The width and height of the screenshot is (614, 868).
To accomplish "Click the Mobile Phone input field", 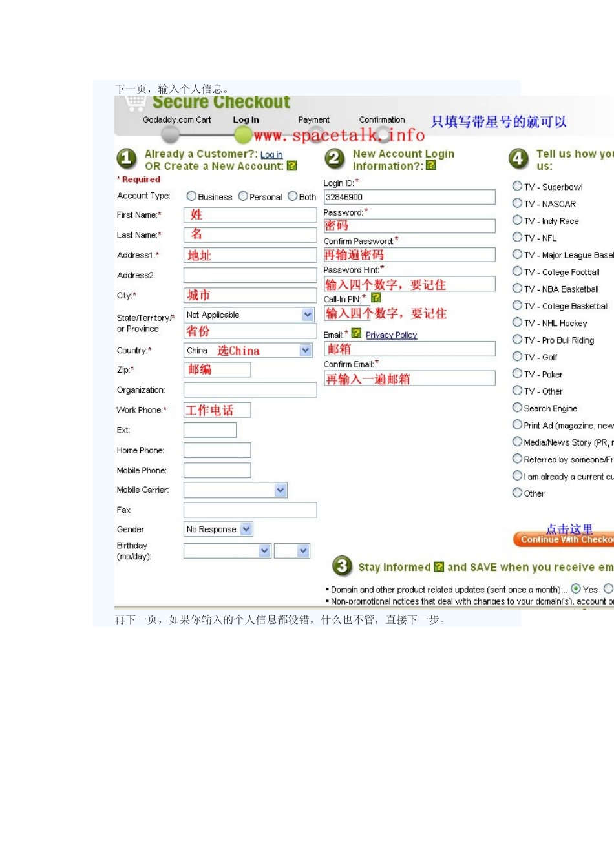I will [217, 470].
